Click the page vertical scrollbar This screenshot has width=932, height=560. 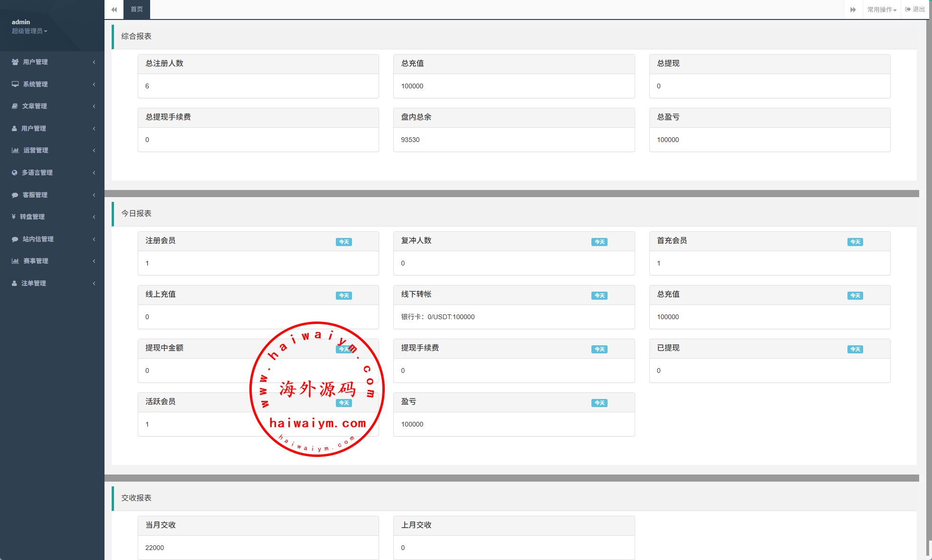[x=929, y=285]
